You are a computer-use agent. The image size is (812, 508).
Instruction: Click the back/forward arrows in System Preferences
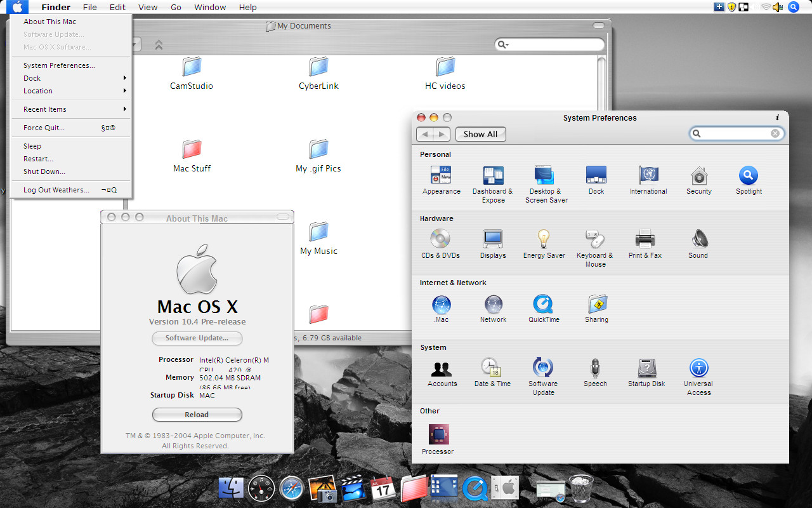(x=433, y=134)
